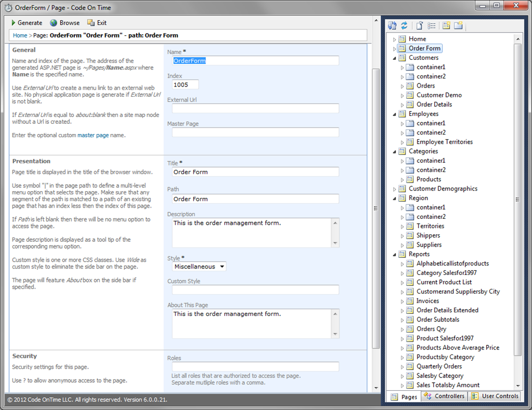The width and height of the screenshot is (532, 410).
Task: Expand the Customer Demographics tree node
Action: 394,189
